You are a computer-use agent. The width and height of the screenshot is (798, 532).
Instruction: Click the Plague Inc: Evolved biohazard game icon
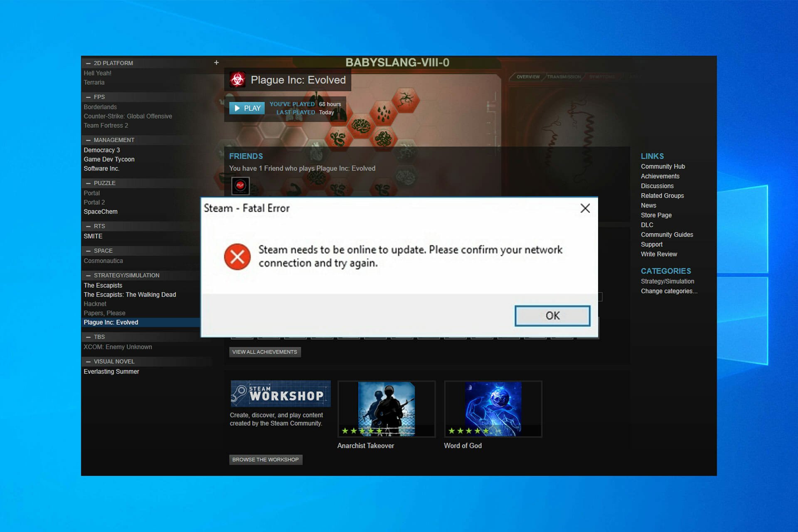[238, 80]
